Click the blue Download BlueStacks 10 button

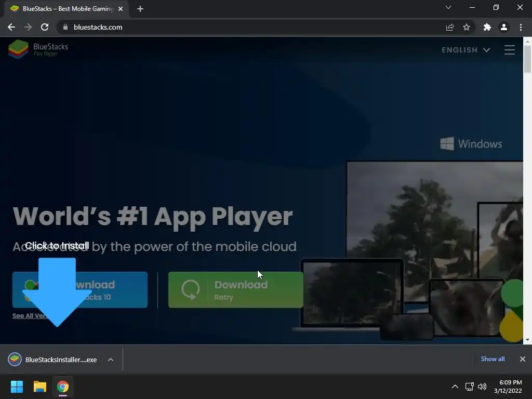[x=80, y=290]
